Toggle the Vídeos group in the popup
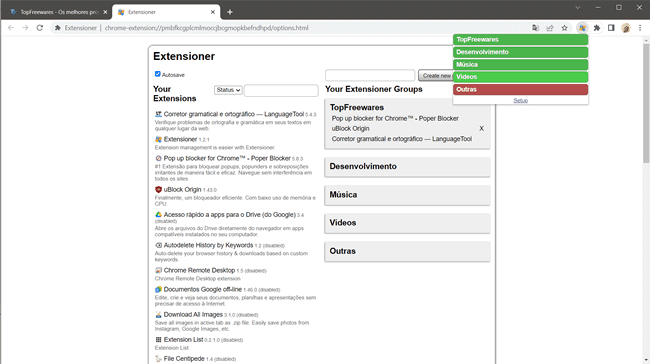Image resolution: width=650 pixels, height=364 pixels. [x=520, y=77]
